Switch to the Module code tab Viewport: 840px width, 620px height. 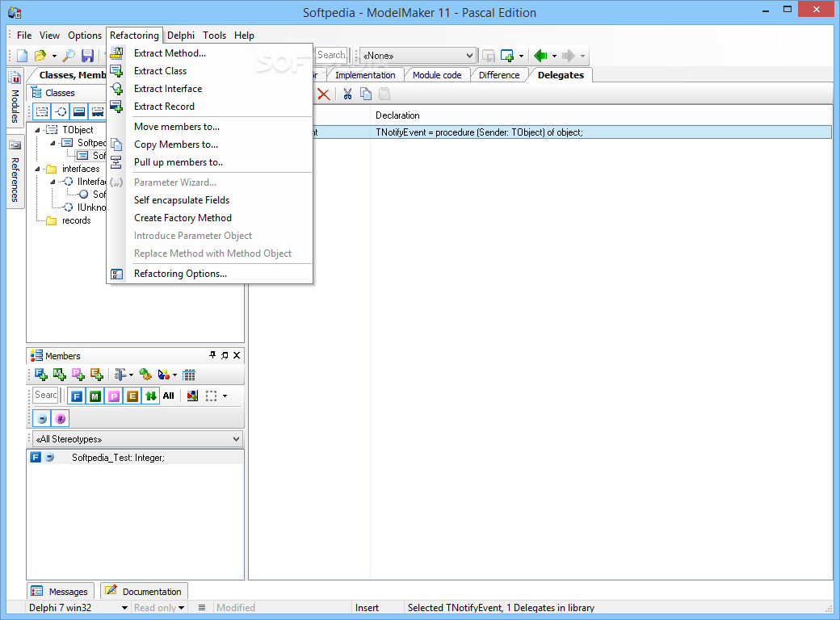click(x=437, y=75)
